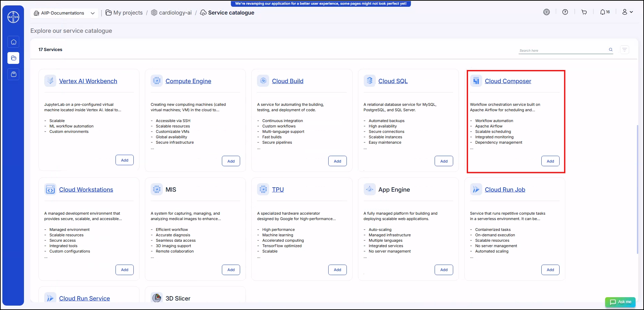Click Explore our service catalogue heading
Screen dimensions: 644x310
[x=71, y=31]
